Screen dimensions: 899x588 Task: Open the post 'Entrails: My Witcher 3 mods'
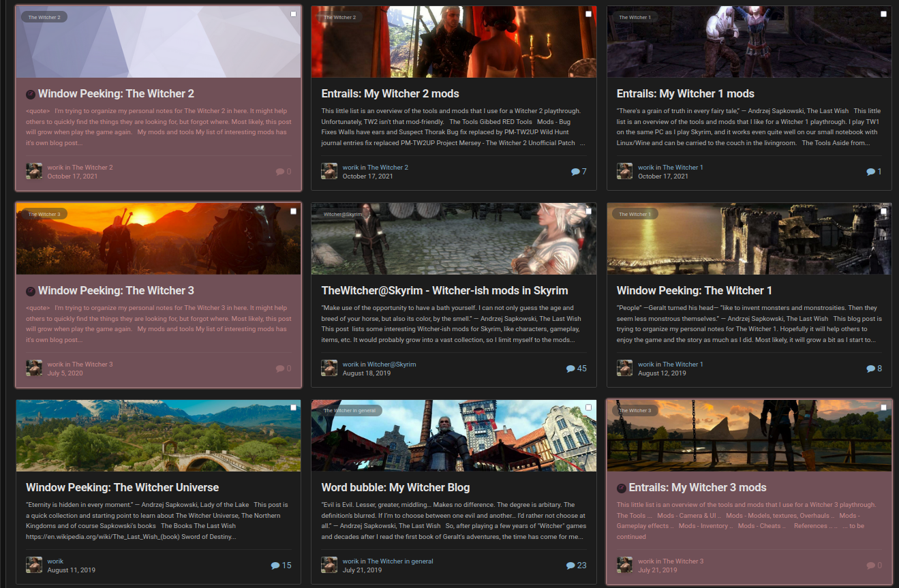(698, 488)
